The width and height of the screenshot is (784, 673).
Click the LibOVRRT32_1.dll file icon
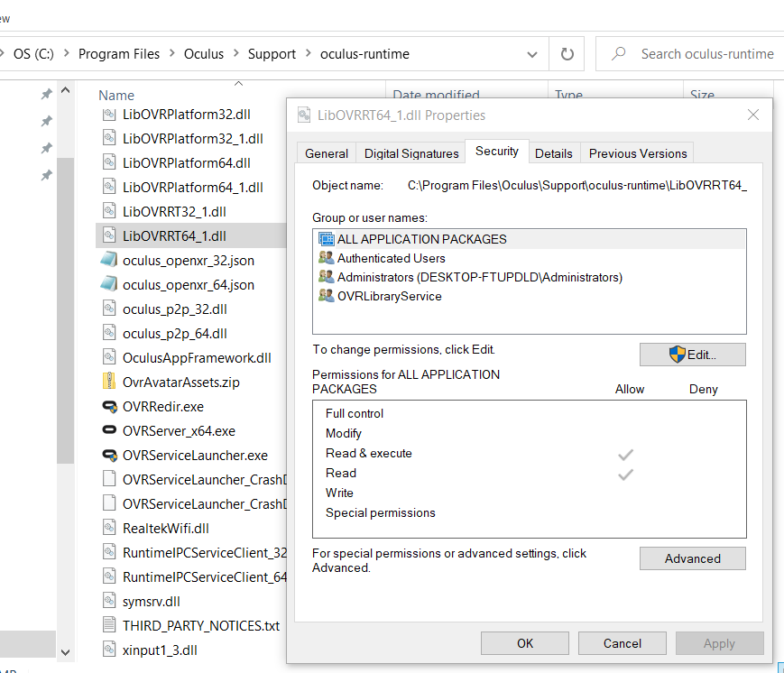(x=109, y=210)
